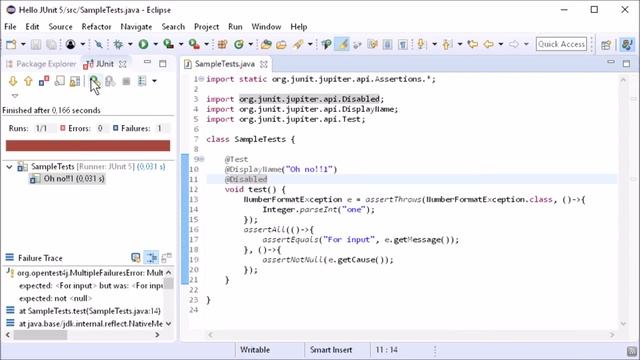The height and width of the screenshot is (360, 640).
Task: Click the Save toolbar icon
Action: [36, 44]
